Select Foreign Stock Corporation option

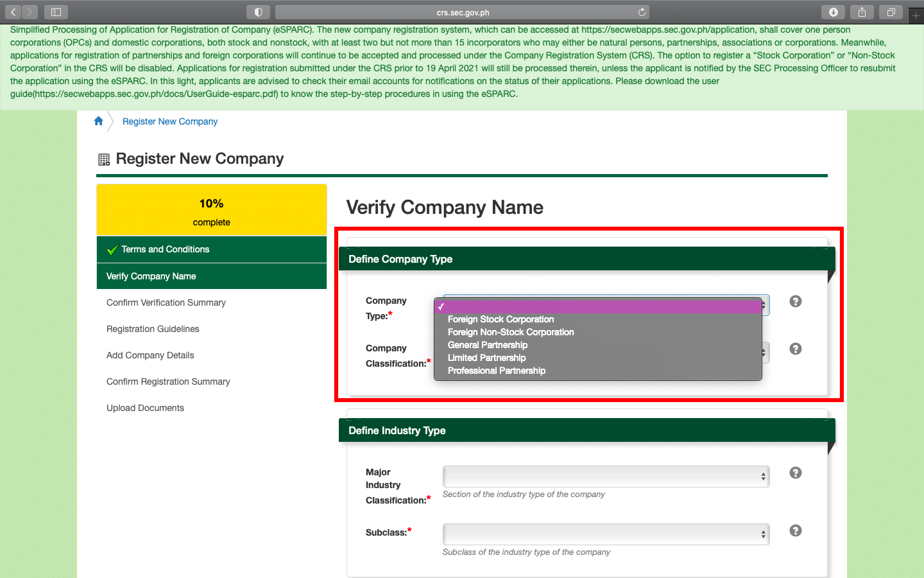[x=501, y=319]
